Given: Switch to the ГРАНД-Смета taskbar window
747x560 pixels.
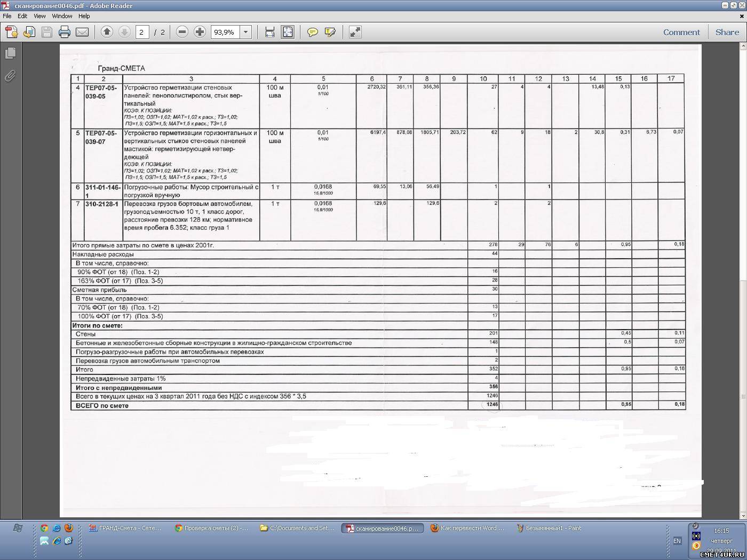Looking at the screenshot, I should pos(125,528).
